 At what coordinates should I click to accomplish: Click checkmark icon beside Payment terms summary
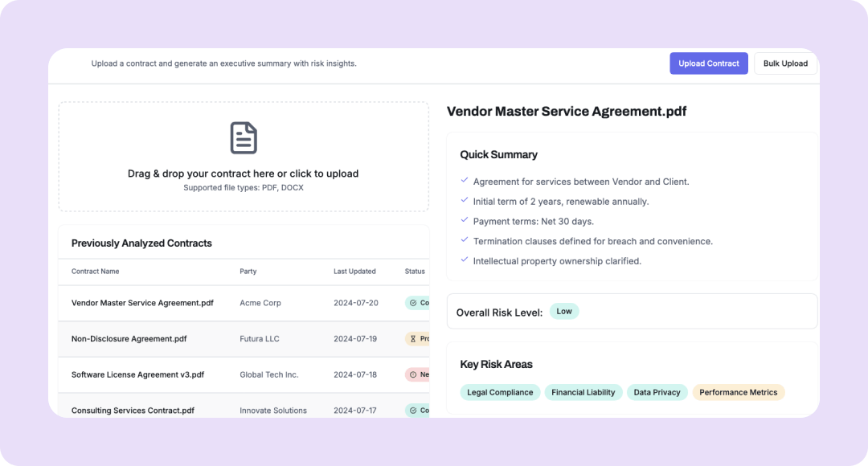[x=465, y=220]
